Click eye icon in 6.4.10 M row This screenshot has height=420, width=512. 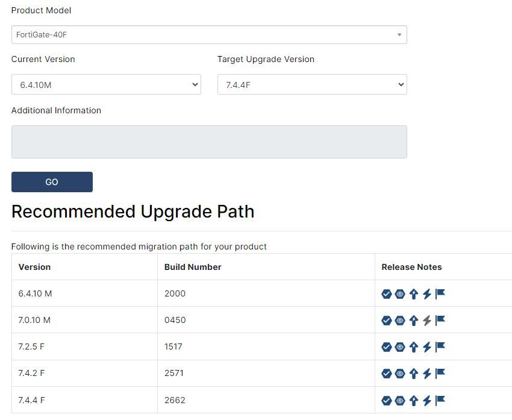coord(400,294)
